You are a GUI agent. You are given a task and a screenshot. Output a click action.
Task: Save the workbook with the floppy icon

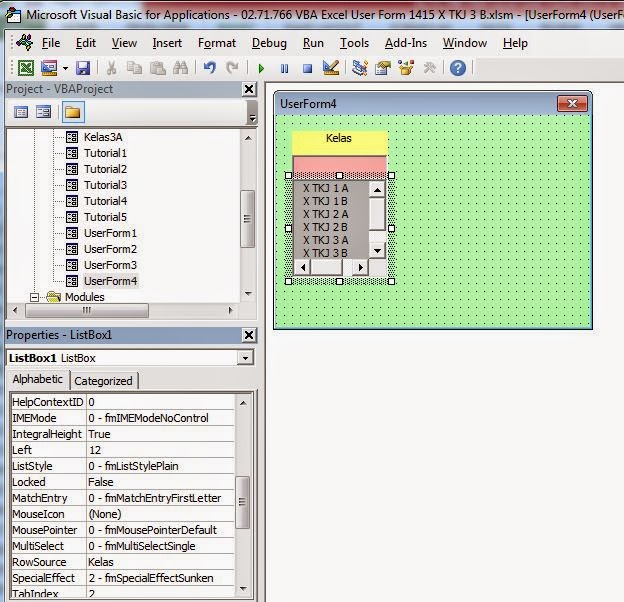(x=83, y=68)
